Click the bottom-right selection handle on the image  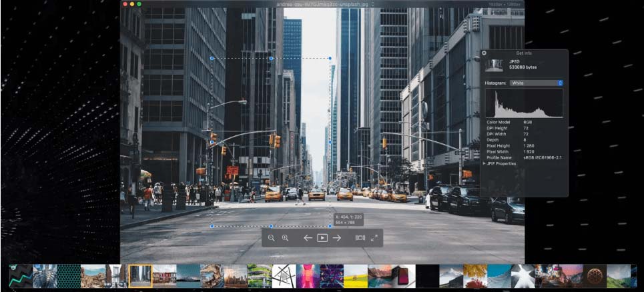330,226
